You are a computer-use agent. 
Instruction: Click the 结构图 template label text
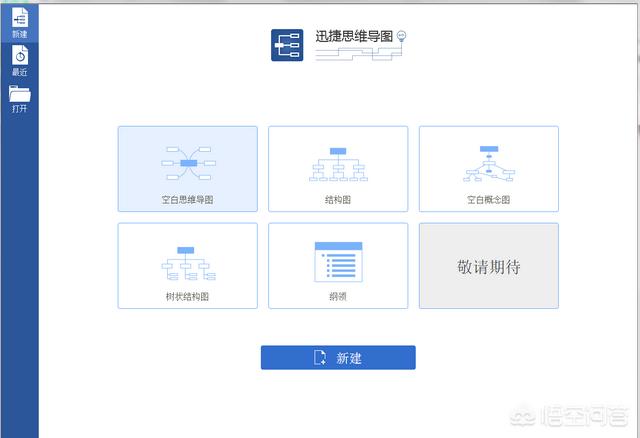pos(338,200)
